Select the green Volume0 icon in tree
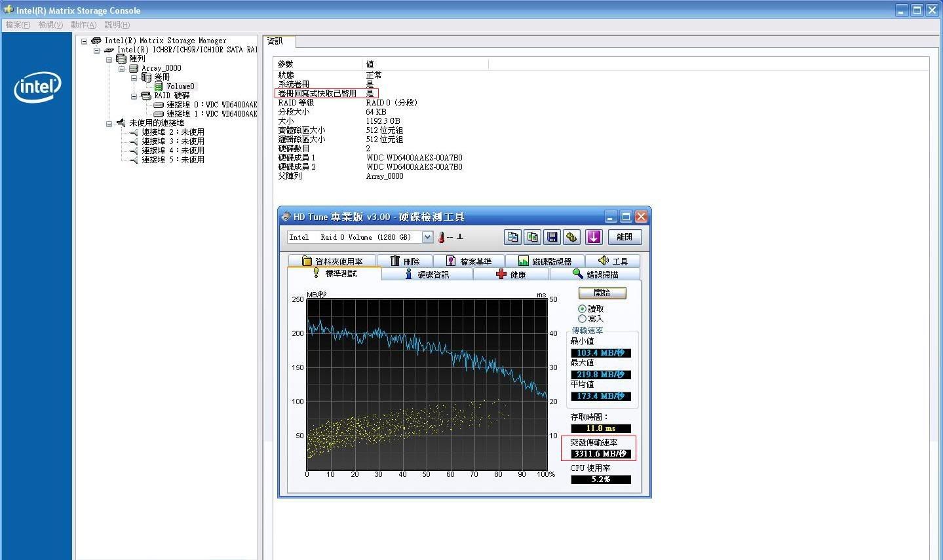This screenshot has height=560, width=943. (159, 86)
